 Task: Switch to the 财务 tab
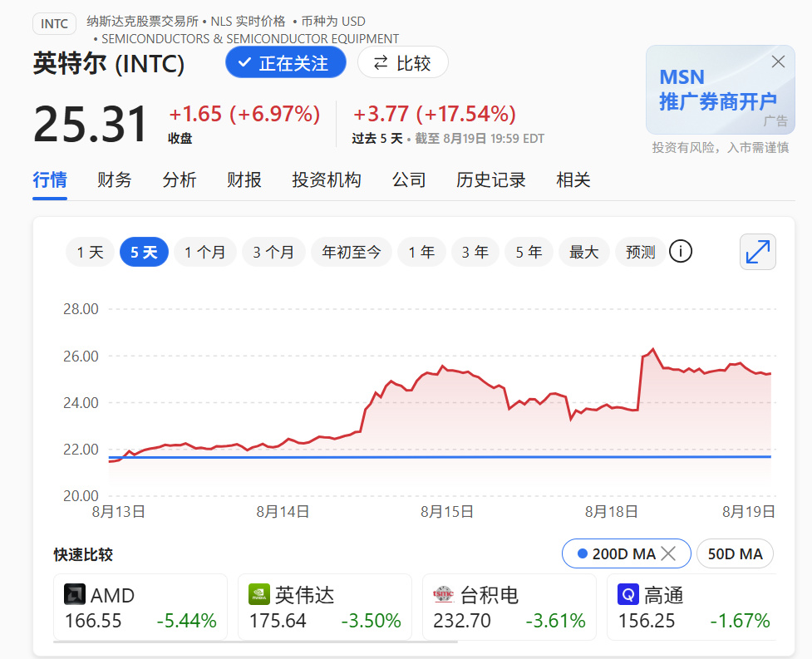point(115,180)
